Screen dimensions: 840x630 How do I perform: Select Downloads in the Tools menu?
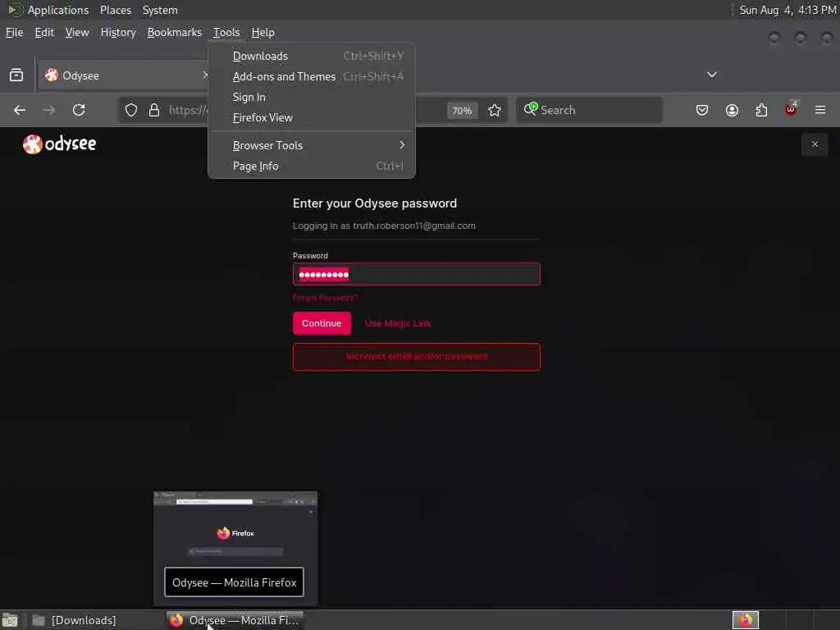coord(312,56)
